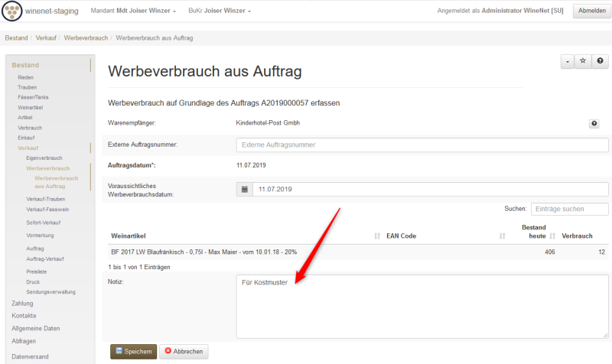Open Verkauf-Trauben sidebar entry
Image resolution: width=612 pixels, height=364 pixels.
pyautogui.click(x=46, y=199)
